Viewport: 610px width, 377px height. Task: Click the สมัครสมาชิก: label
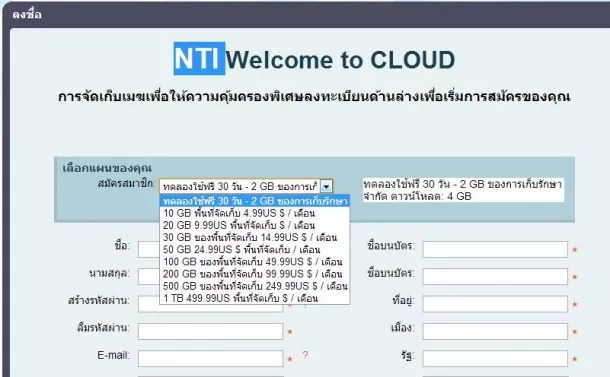click(x=127, y=184)
